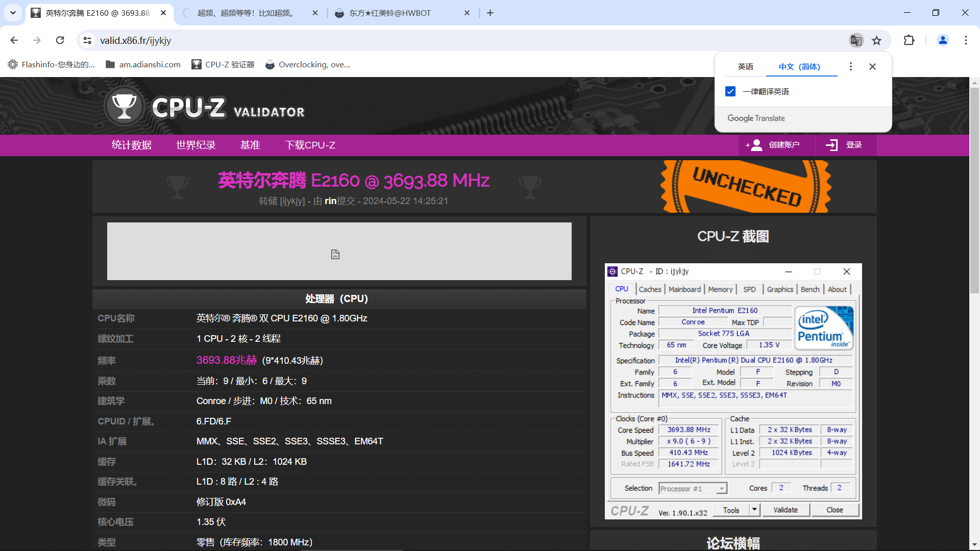Close the 超频 tab
This screenshot has width=980, height=551.
[x=315, y=13]
